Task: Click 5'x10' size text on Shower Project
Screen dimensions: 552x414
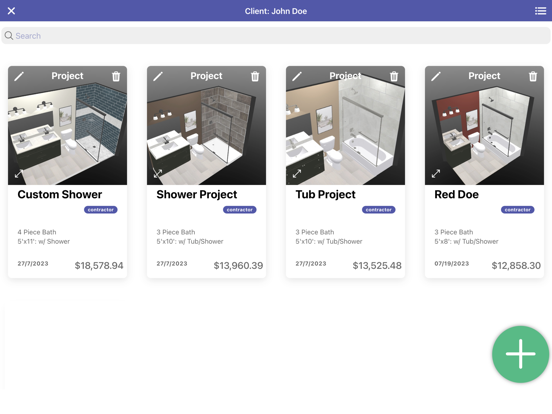Action: click(x=190, y=242)
